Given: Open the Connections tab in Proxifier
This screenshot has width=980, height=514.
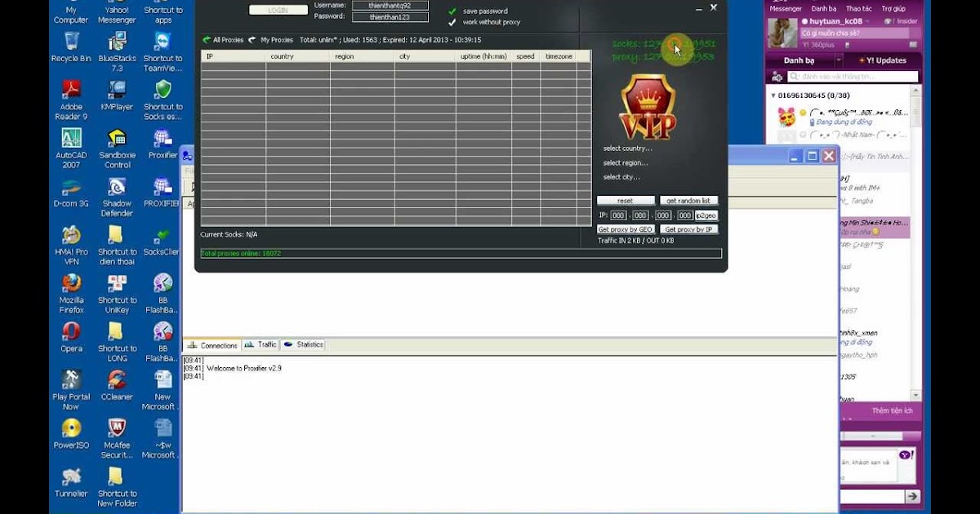Looking at the screenshot, I should [212, 345].
